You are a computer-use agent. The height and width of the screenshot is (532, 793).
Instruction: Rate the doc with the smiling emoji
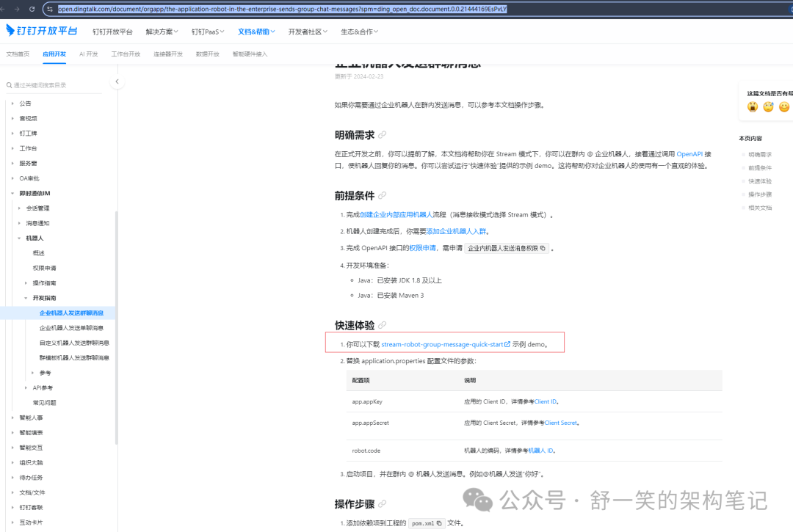[x=784, y=106]
